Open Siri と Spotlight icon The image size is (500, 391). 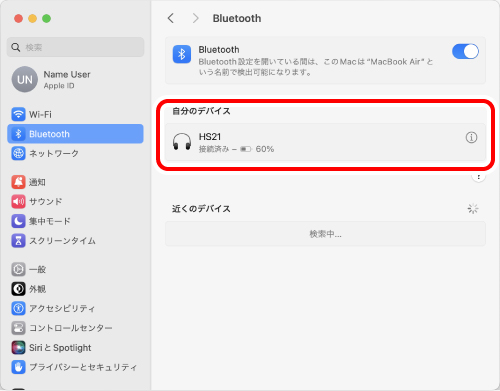[x=18, y=348]
